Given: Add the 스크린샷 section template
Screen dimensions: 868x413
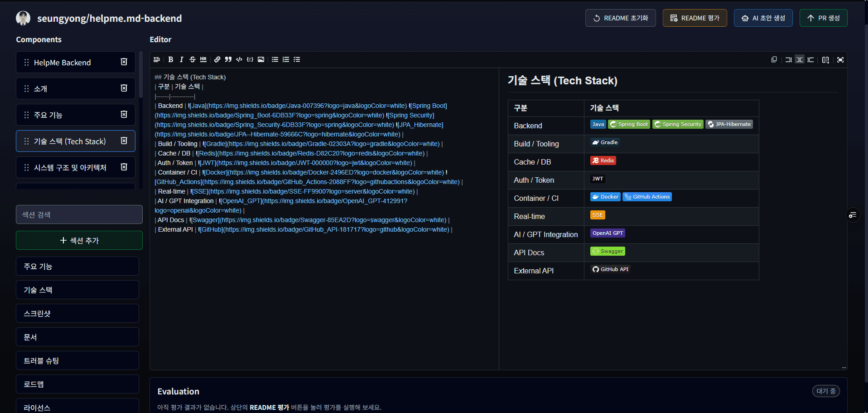Looking at the screenshot, I should pos(77,314).
